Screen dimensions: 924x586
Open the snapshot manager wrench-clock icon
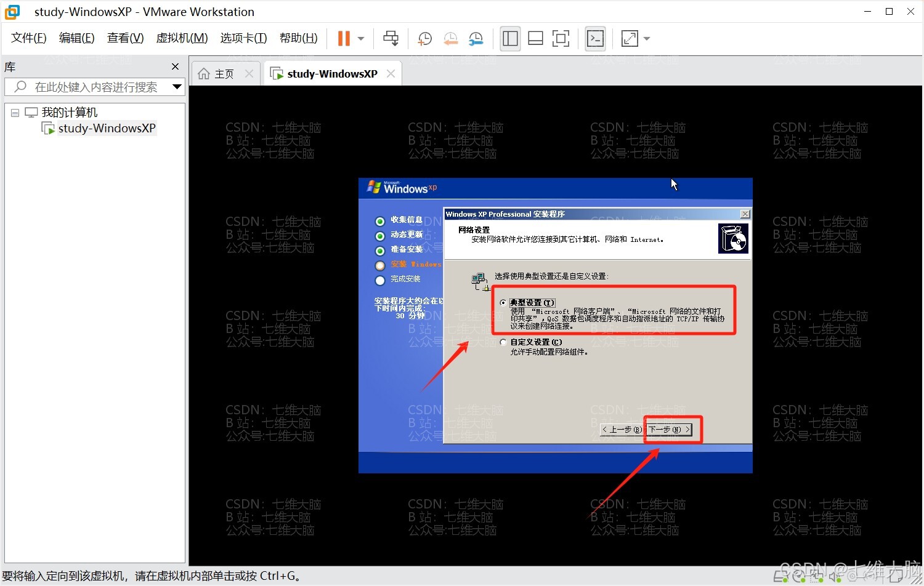click(x=476, y=38)
